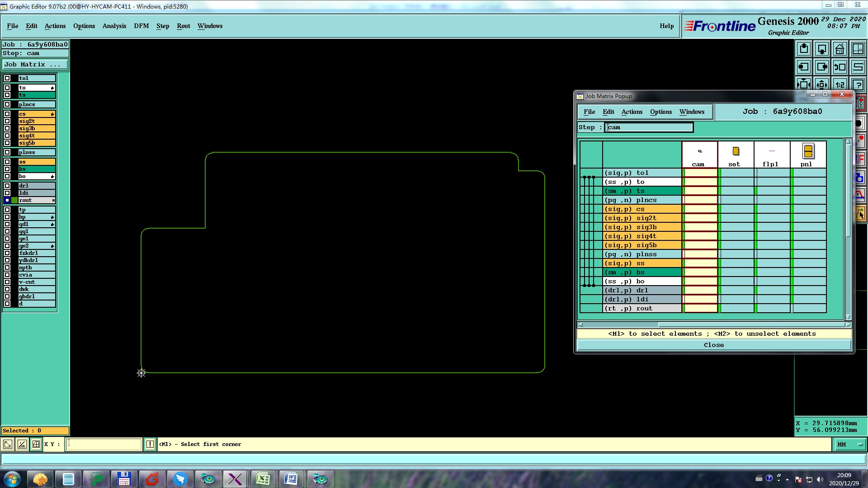Image resolution: width=868 pixels, height=488 pixels.
Task: Click the Step name input field
Action: [649, 127]
